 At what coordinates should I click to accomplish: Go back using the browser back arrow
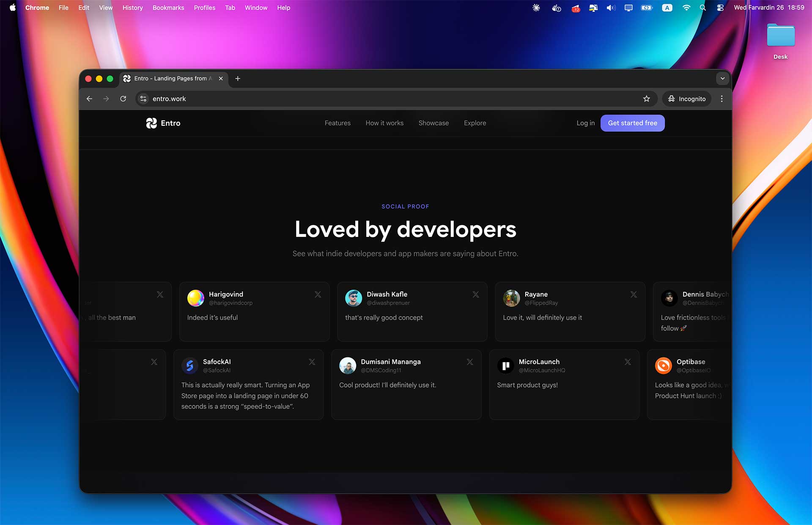tap(89, 99)
